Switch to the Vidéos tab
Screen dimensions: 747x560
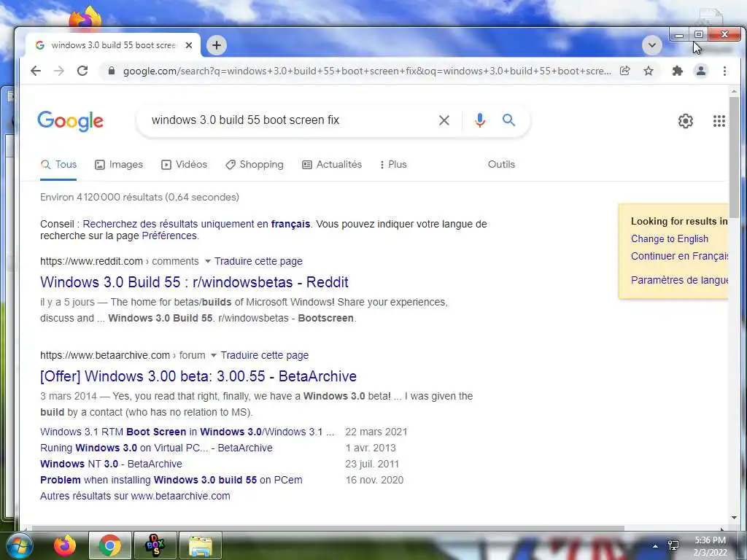[x=185, y=164]
